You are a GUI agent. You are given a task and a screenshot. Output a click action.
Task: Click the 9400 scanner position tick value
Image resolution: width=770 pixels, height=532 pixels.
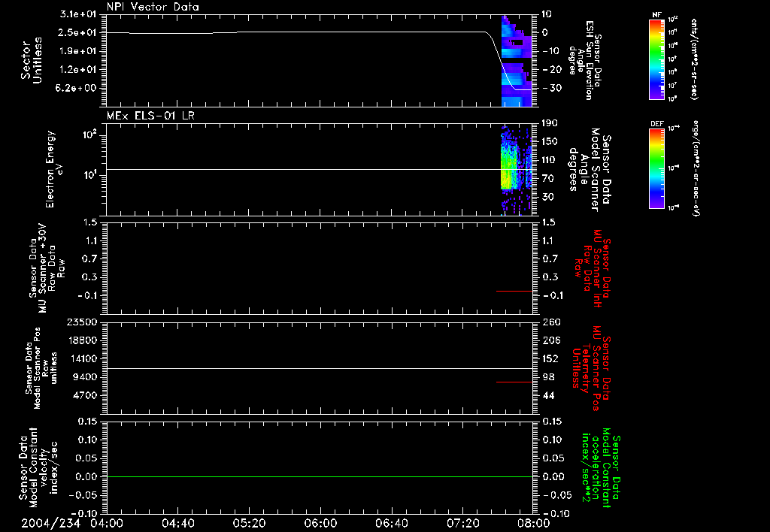coord(84,377)
